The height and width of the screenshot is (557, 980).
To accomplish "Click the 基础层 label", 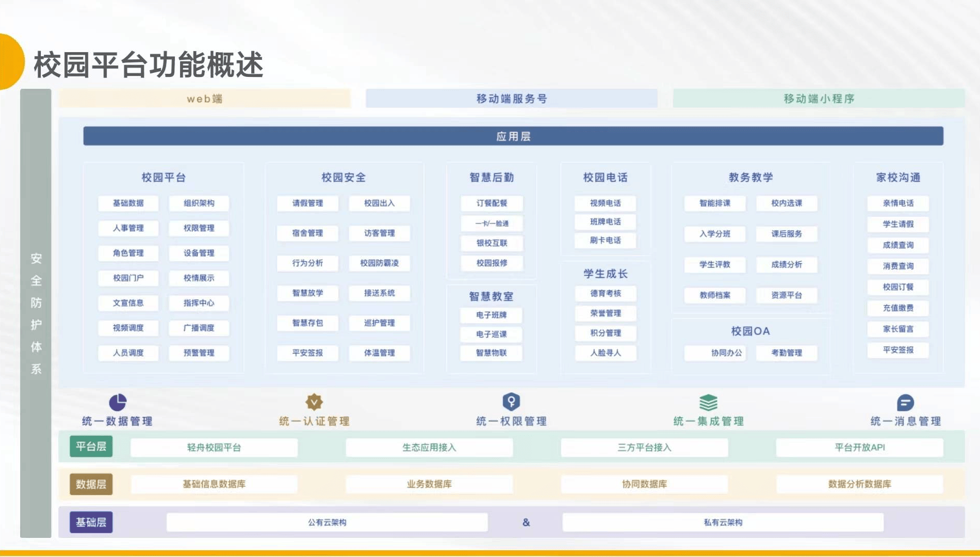I will point(91,522).
